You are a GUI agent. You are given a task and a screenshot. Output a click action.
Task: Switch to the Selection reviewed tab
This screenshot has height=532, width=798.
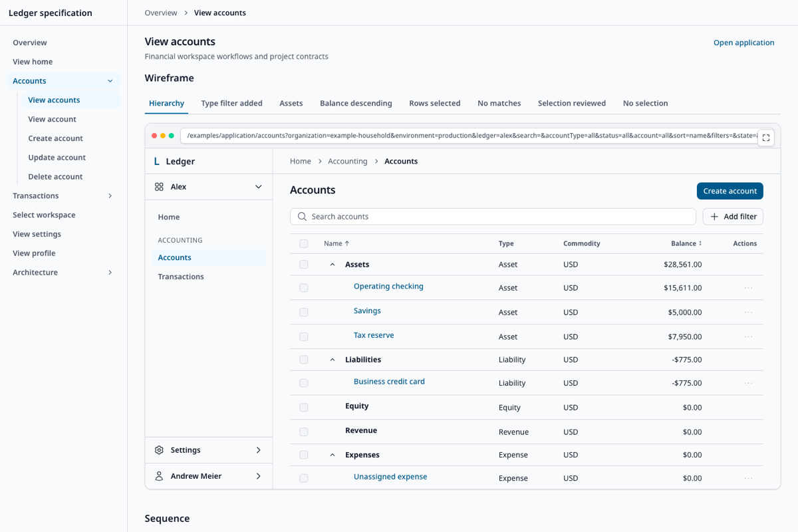click(572, 103)
